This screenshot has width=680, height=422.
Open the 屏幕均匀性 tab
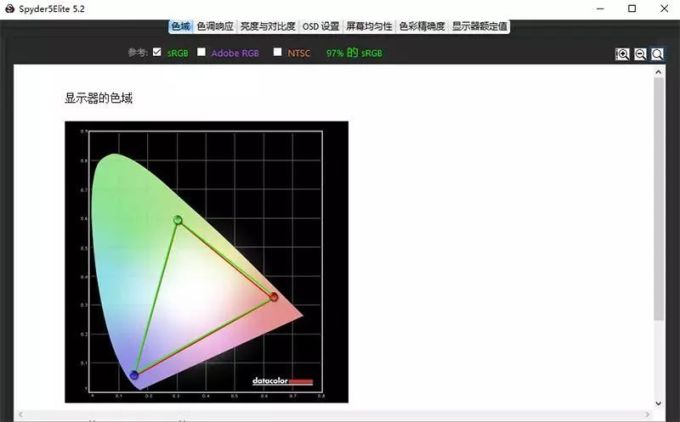[369, 26]
